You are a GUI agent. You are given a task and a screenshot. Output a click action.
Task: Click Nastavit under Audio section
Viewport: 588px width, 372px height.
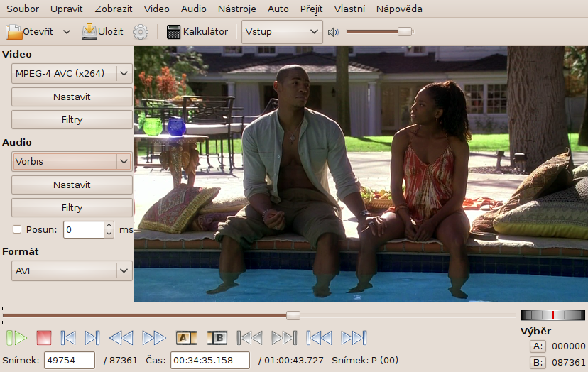[x=72, y=185]
